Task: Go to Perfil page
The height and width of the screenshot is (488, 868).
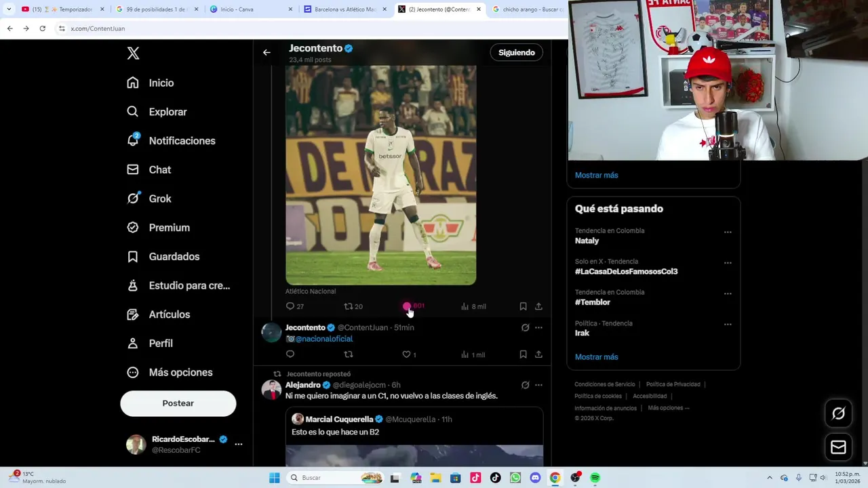Action: click(149, 343)
